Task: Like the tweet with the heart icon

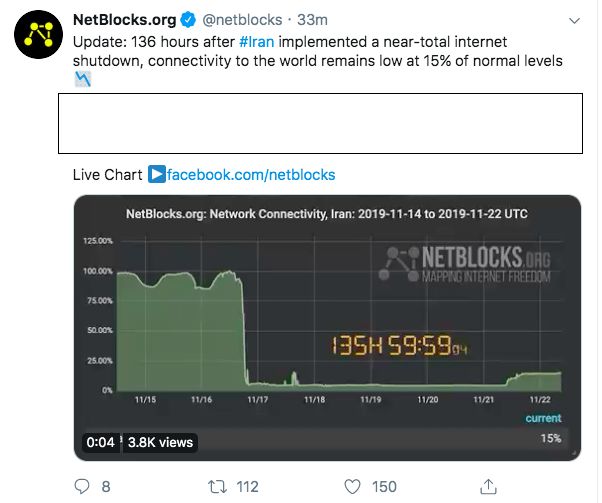Action: pyautogui.click(x=351, y=486)
